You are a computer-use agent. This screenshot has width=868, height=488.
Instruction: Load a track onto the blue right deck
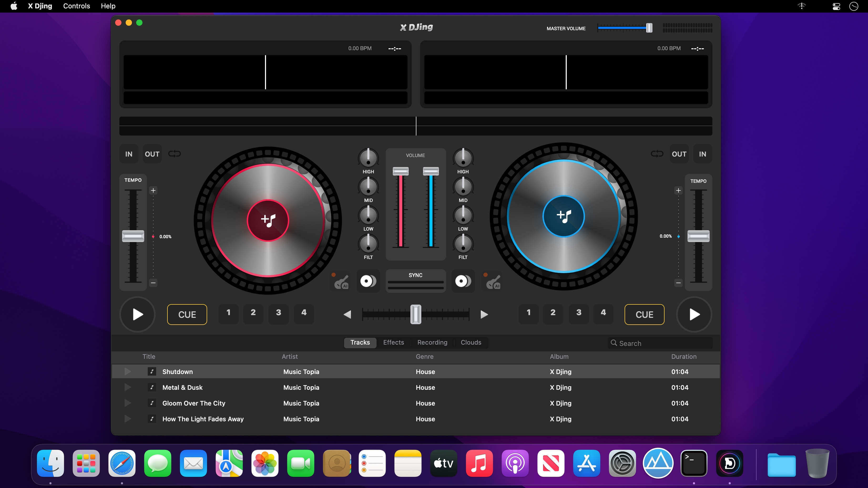click(564, 216)
